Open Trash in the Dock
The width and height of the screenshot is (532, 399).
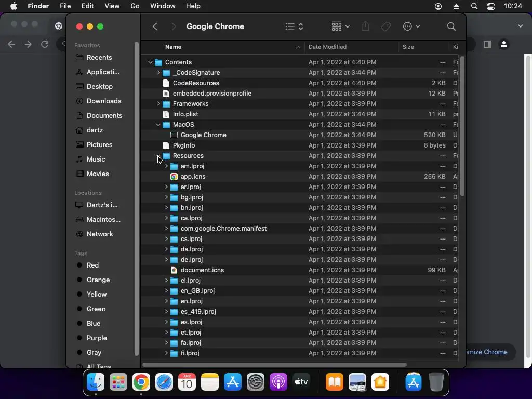[436, 382]
